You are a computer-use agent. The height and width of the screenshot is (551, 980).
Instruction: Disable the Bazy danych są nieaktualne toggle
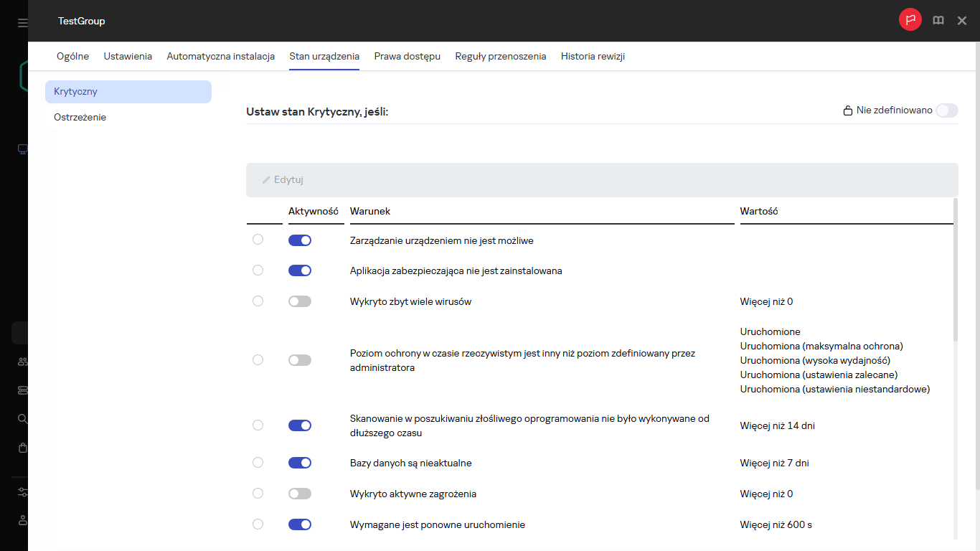pyautogui.click(x=300, y=463)
